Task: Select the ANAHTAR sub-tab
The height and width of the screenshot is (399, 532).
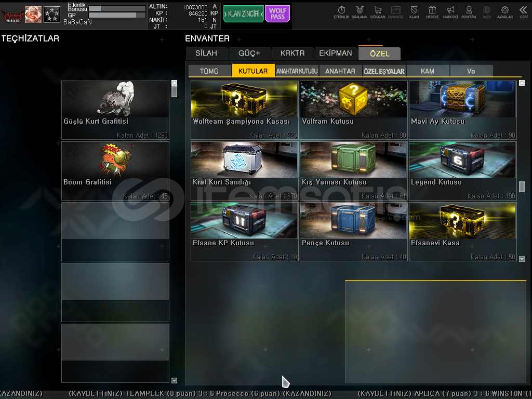Action: 340,71
